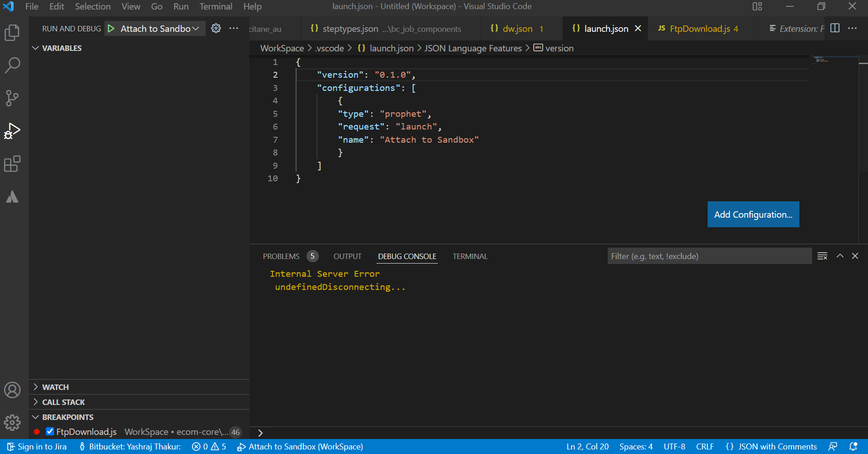Open the Edit menu
Screen dimensions: 868x454
(x=57, y=6)
